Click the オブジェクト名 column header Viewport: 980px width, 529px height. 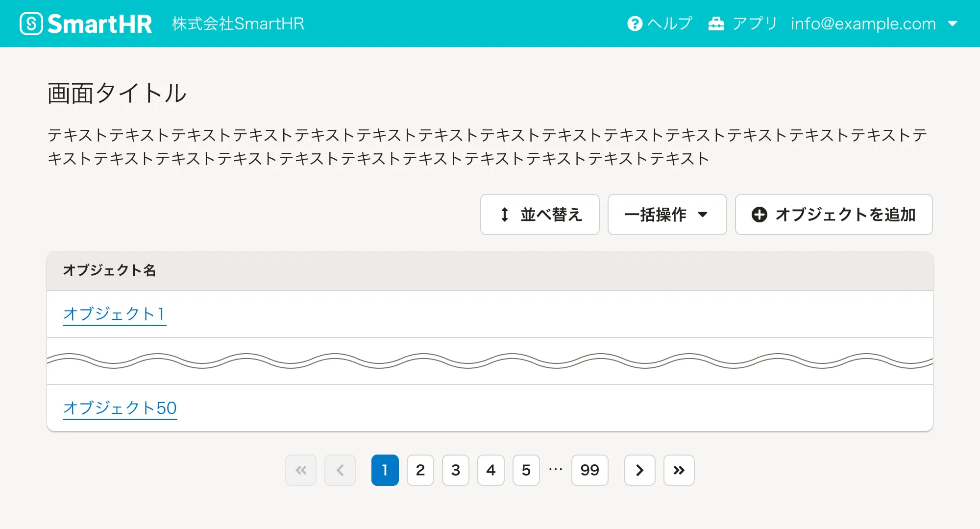tap(109, 270)
